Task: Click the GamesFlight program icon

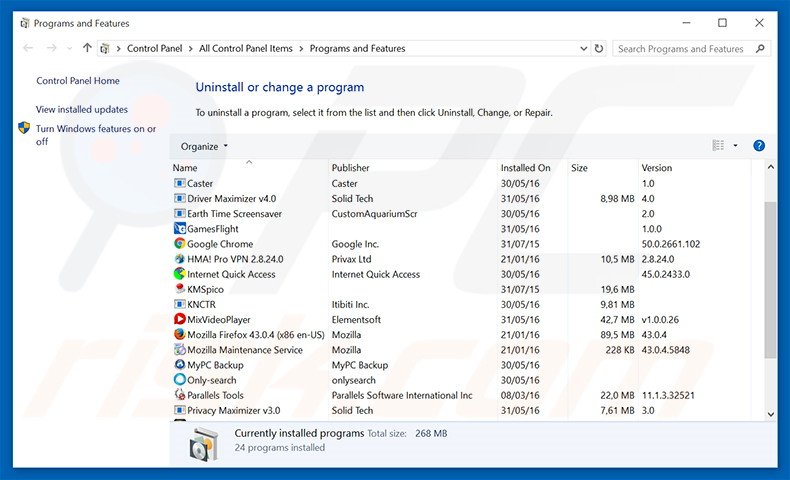Action: click(x=179, y=229)
